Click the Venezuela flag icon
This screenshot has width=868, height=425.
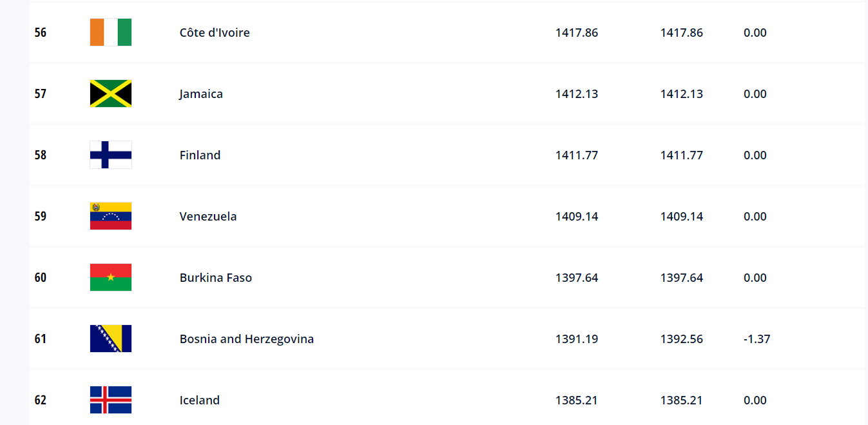point(111,216)
